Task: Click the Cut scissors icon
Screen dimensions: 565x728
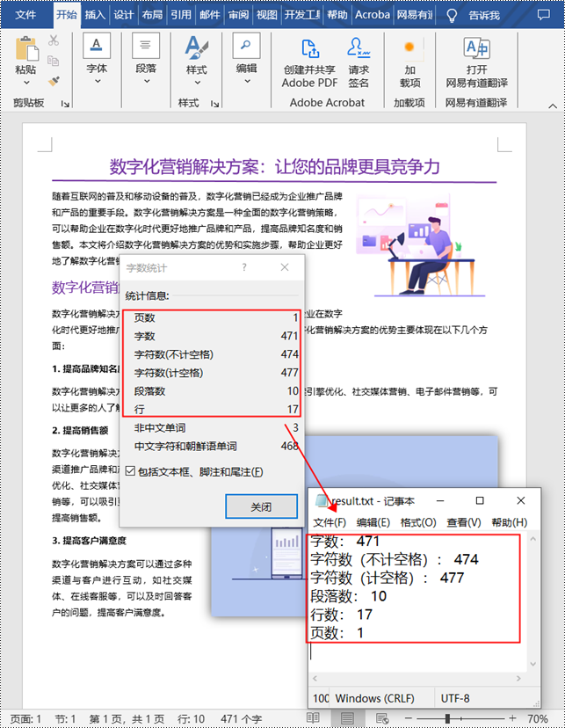Action: [54, 40]
